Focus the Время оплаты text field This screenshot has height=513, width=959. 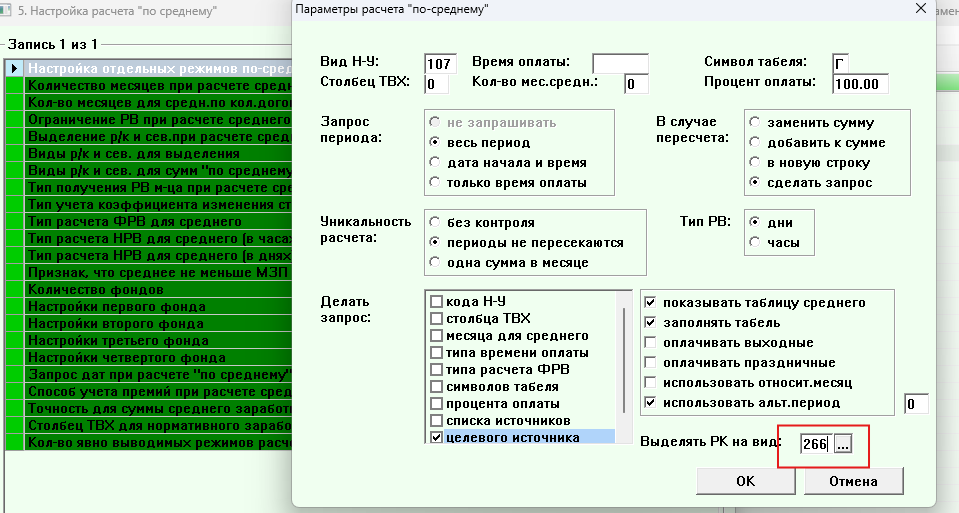pyautogui.click(x=620, y=64)
